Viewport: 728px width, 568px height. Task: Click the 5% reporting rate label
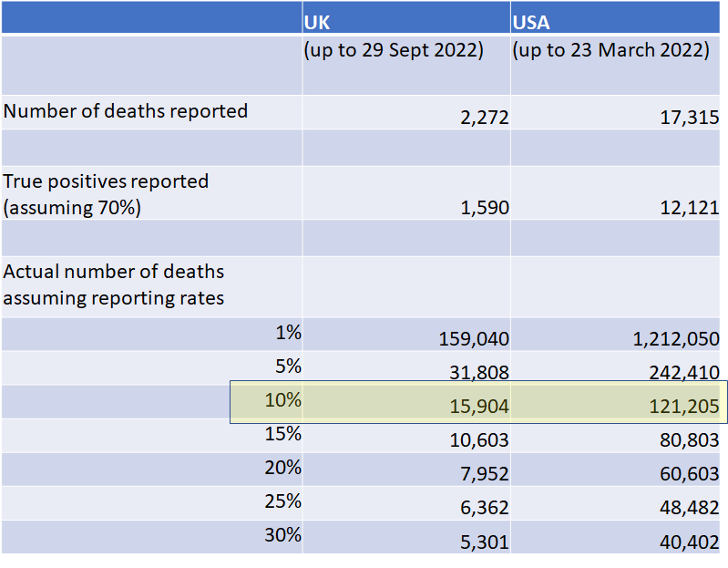click(x=288, y=367)
